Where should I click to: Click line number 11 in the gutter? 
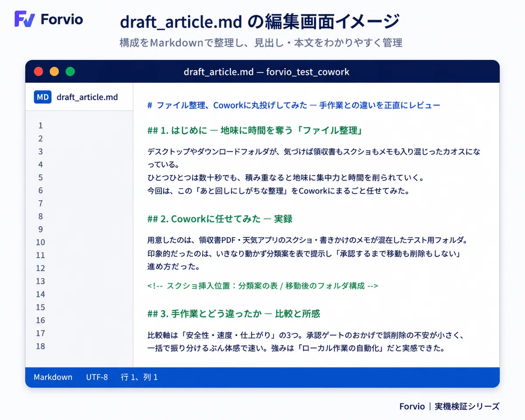[41, 255]
